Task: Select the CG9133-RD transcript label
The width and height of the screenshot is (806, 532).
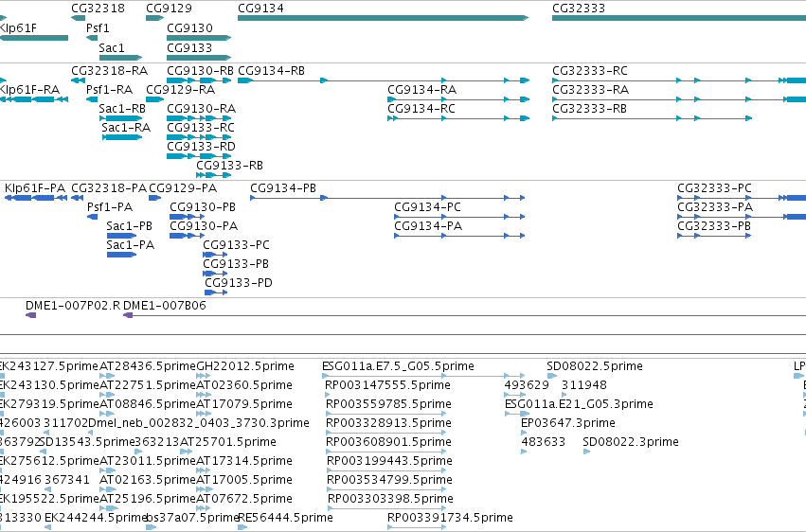Action: tap(202, 147)
